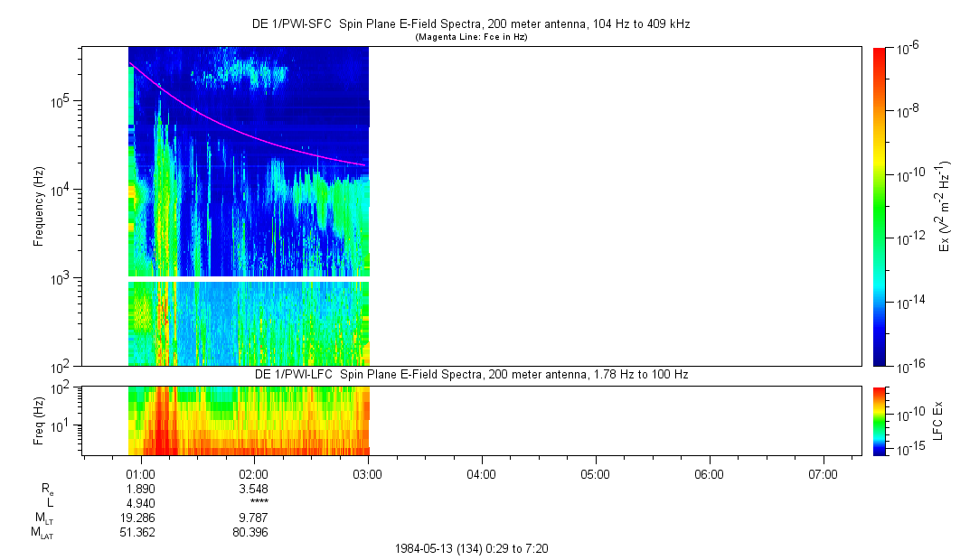This screenshot has height=560, width=979.
Task: Click the SFC Ex color bar
Action: (x=880, y=206)
